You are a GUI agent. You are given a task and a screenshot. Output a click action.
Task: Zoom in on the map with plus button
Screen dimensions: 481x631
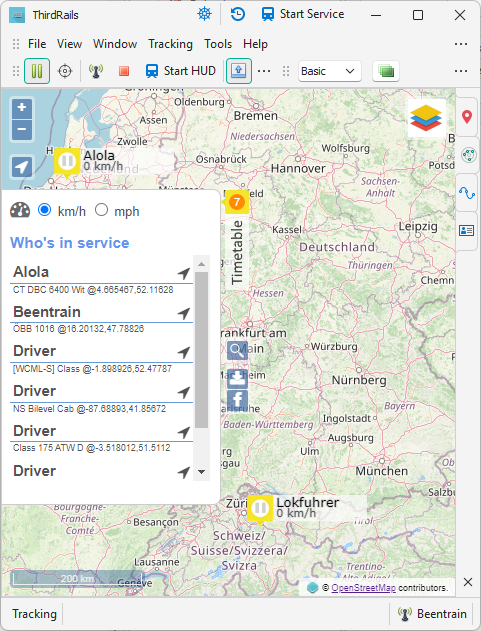[x=22, y=108]
